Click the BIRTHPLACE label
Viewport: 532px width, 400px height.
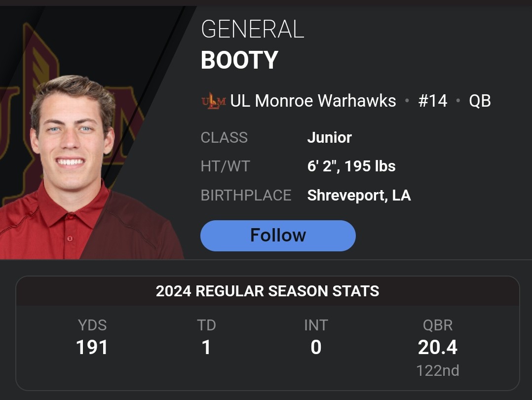pyautogui.click(x=246, y=195)
